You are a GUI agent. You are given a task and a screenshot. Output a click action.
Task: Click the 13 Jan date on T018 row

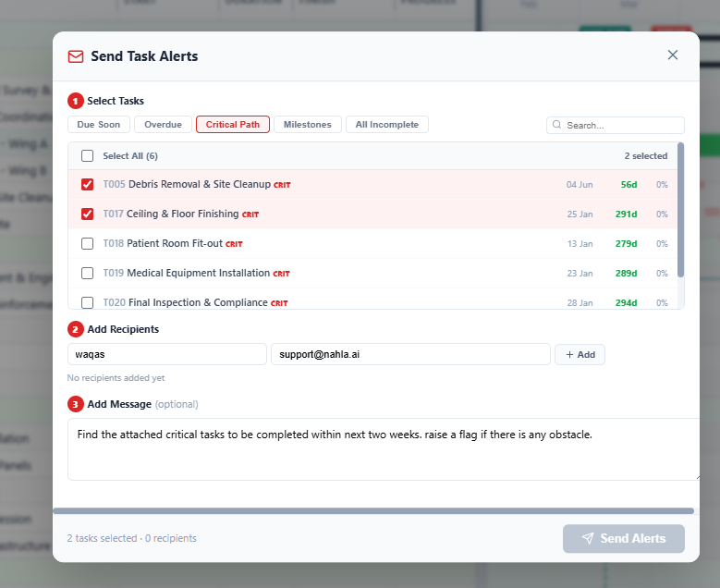coord(580,243)
